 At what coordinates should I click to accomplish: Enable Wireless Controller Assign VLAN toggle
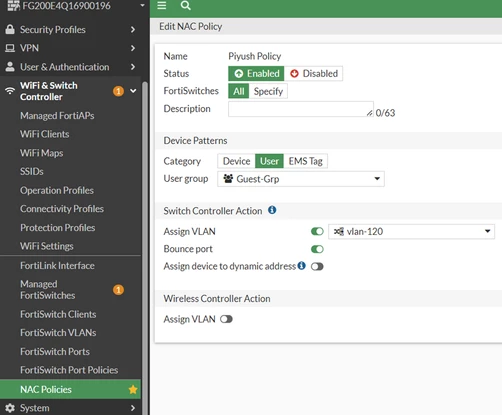(226, 319)
